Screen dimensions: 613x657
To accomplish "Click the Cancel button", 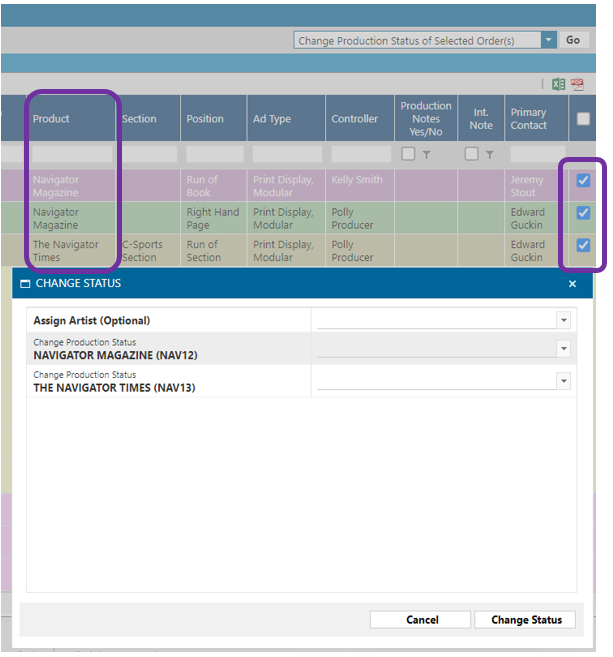I will (422, 620).
